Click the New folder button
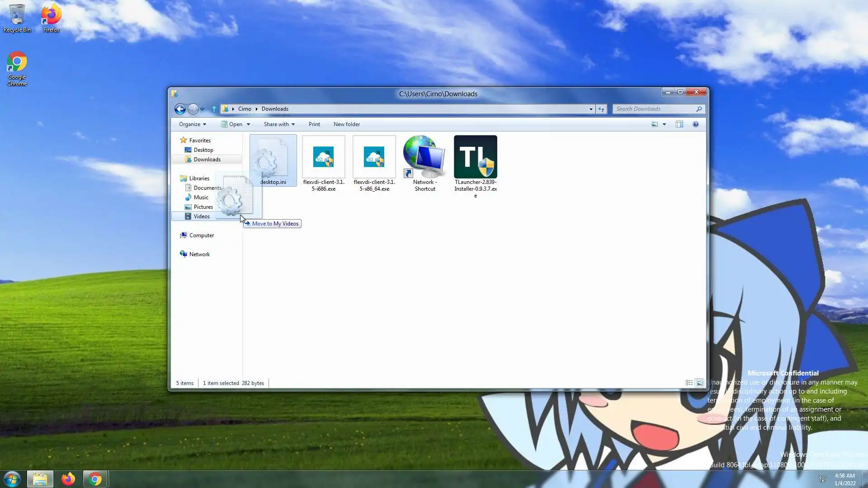This screenshot has width=868, height=488. coord(346,124)
